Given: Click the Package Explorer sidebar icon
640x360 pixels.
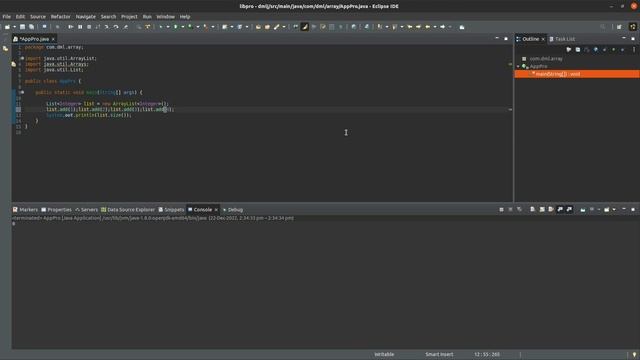Looking at the screenshot, I should [5, 49].
